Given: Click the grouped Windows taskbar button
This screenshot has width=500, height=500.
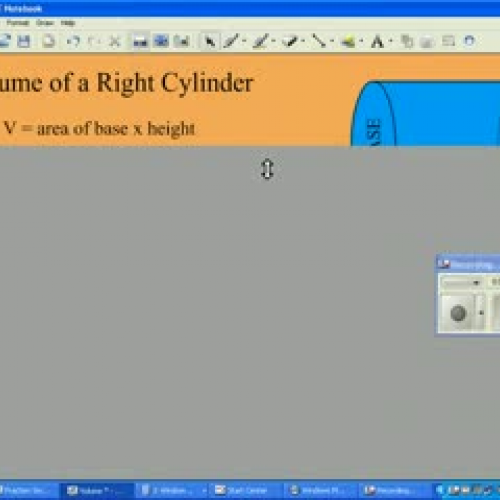Looking at the screenshot, I should point(173,490).
